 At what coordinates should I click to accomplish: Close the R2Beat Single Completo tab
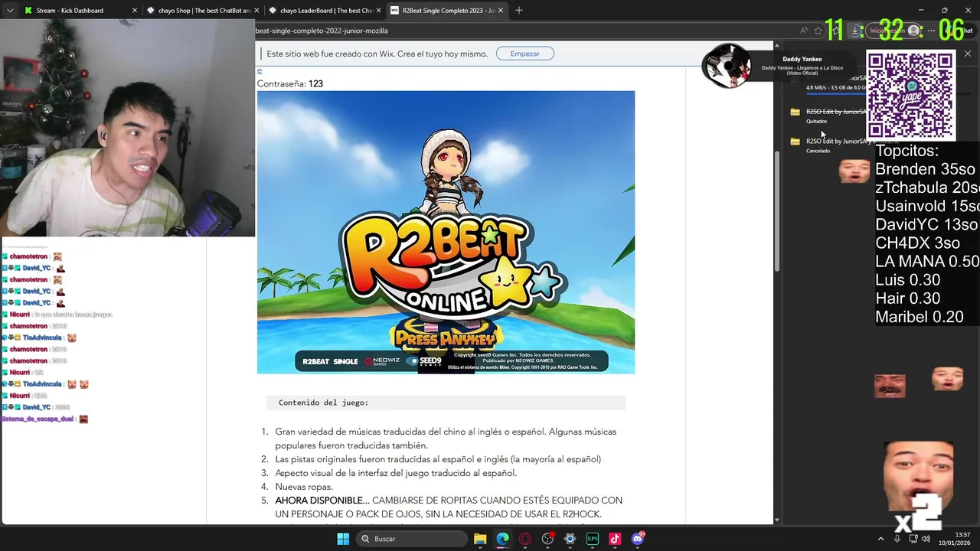502,11
